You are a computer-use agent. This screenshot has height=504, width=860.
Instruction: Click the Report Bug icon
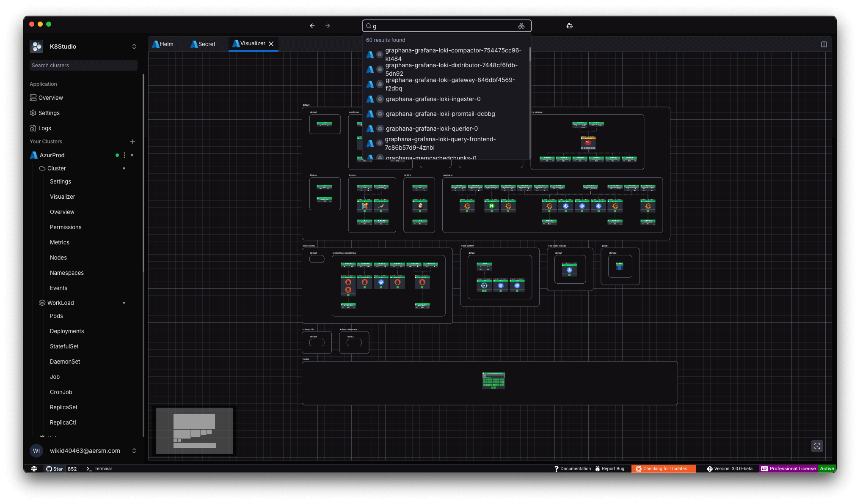tap(598, 468)
